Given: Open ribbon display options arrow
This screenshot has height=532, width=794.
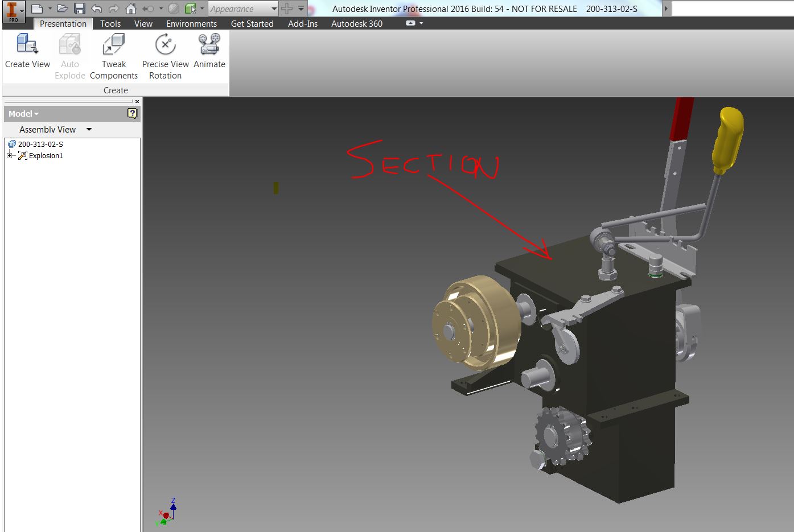Looking at the screenshot, I should [x=421, y=23].
